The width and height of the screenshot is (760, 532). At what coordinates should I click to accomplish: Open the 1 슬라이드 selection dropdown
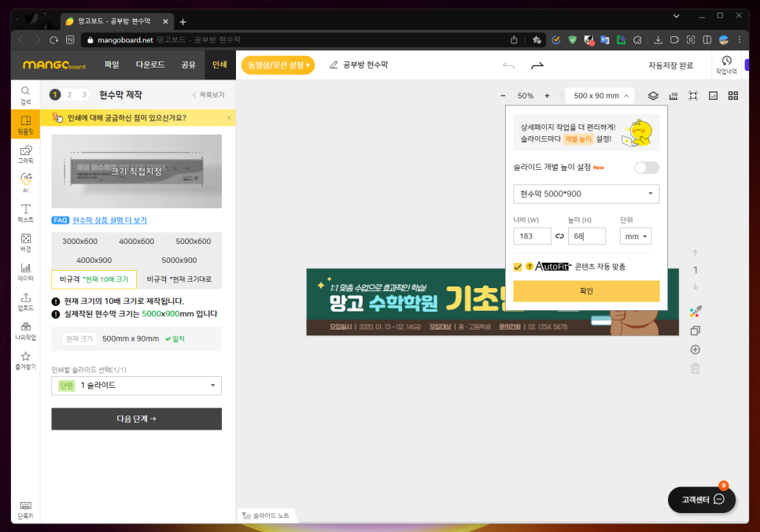[x=136, y=386]
